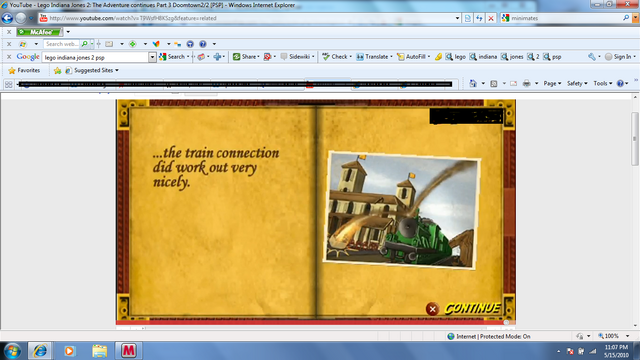Open the Windows Explorer folder in the taskbar
The width and height of the screenshot is (640, 360).
click(99, 351)
